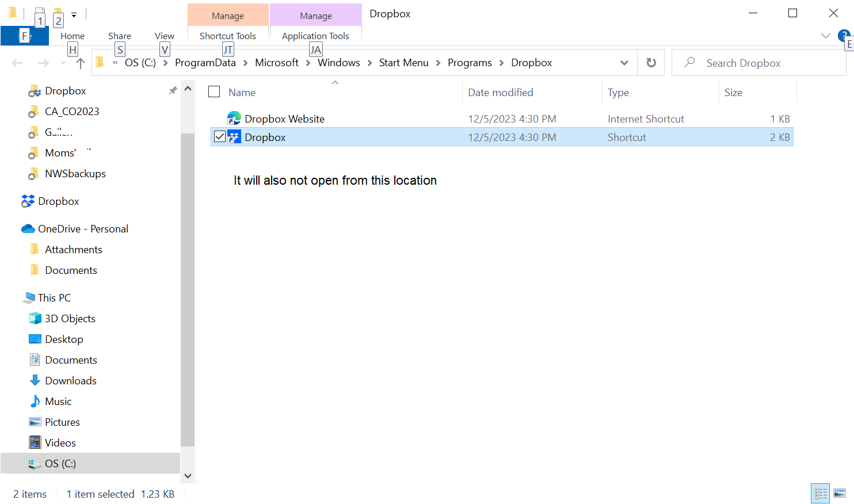
Task: Click OS (C:) in the breadcrumb
Action: [x=140, y=63]
